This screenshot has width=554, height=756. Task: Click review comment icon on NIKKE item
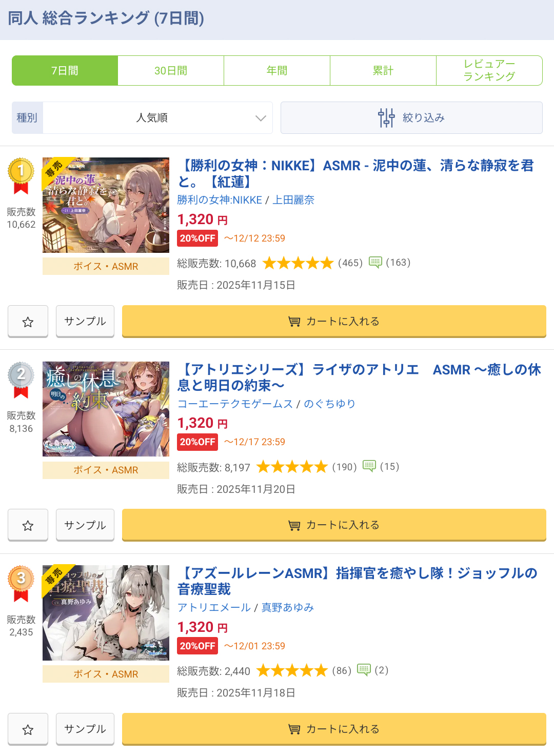coord(375,263)
